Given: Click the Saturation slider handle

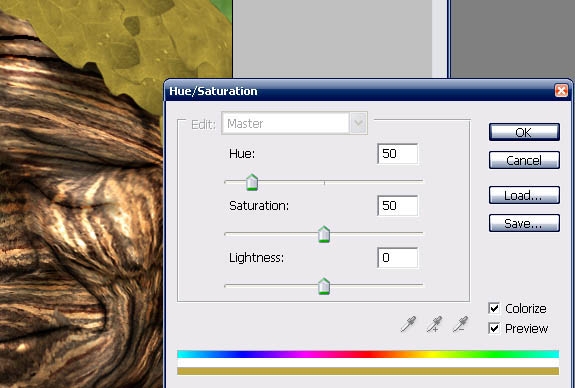Looking at the screenshot, I should click(x=324, y=234).
